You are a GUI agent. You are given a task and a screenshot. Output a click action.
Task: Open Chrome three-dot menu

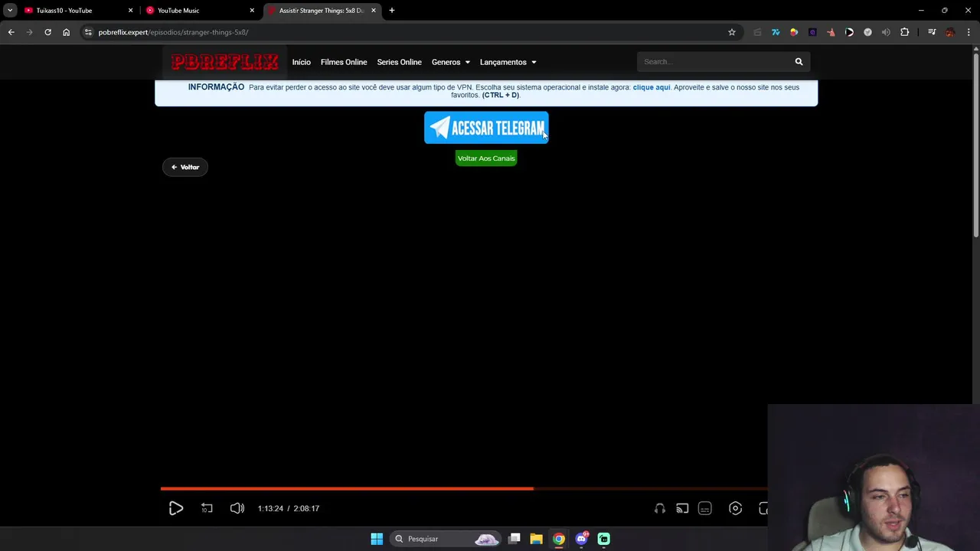pos(969,32)
